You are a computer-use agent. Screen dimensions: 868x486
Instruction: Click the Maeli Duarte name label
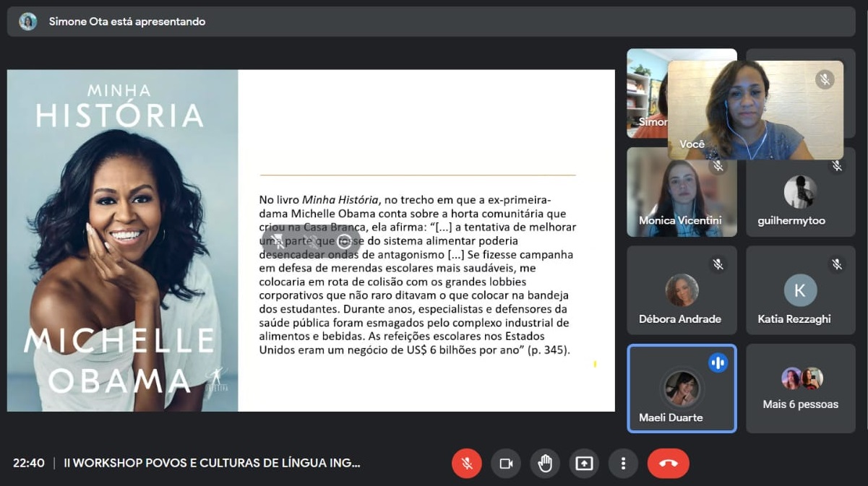[671, 417]
